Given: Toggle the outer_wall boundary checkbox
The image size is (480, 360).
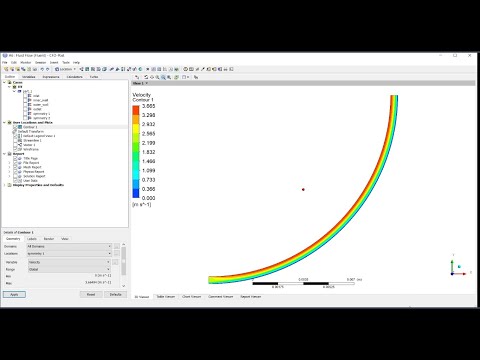Looking at the screenshot, I should [25, 105].
